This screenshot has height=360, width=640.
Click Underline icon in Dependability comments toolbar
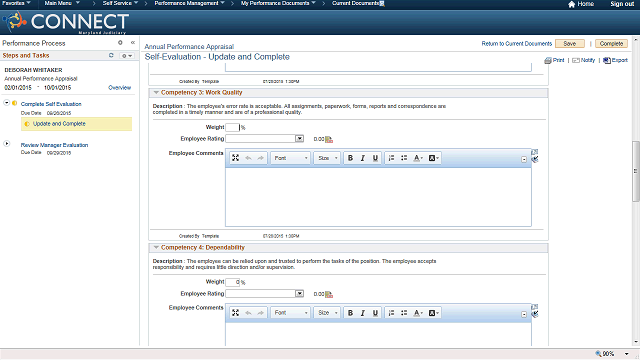375,313
